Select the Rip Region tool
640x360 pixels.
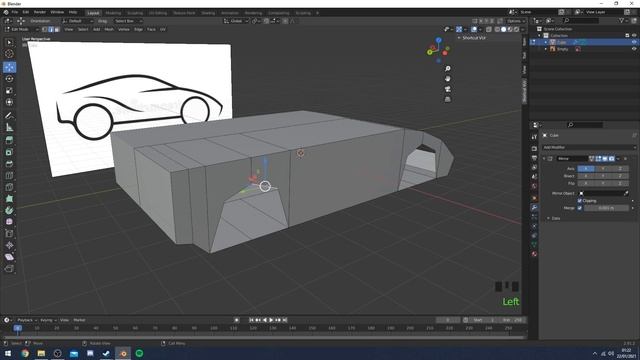pos(9,269)
